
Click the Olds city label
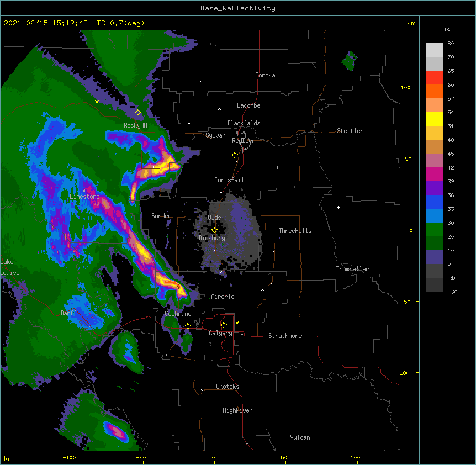[214, 218]
